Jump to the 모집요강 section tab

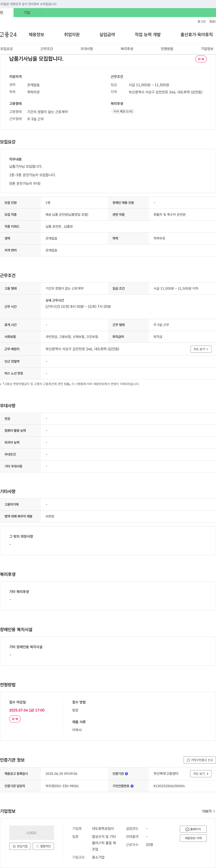(6, 49)
